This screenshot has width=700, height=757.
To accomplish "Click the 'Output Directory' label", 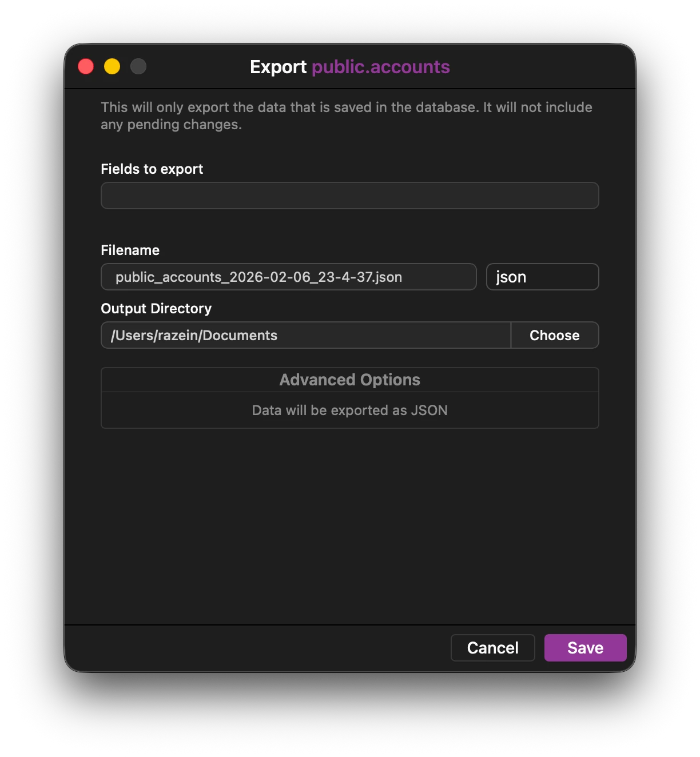I will tap(156, 309).
